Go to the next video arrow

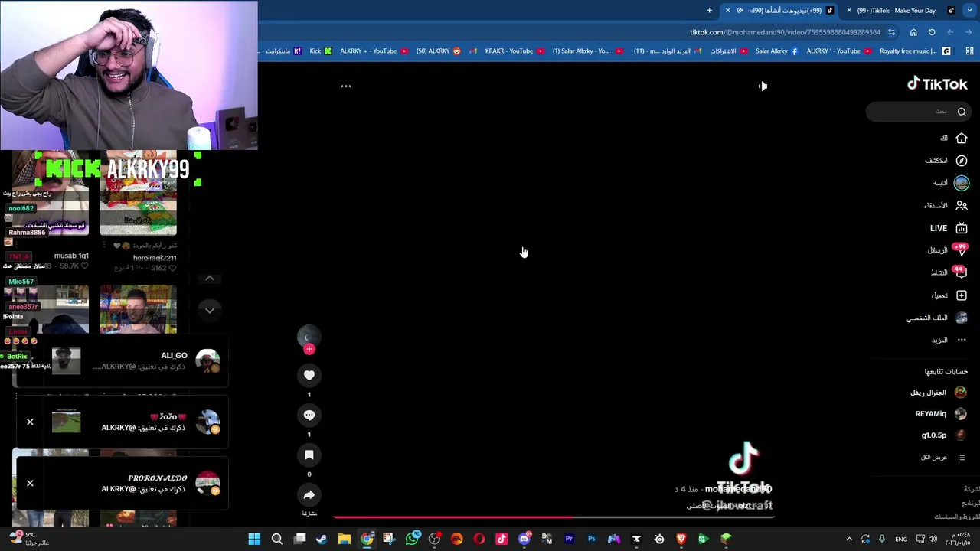[210, 310]
